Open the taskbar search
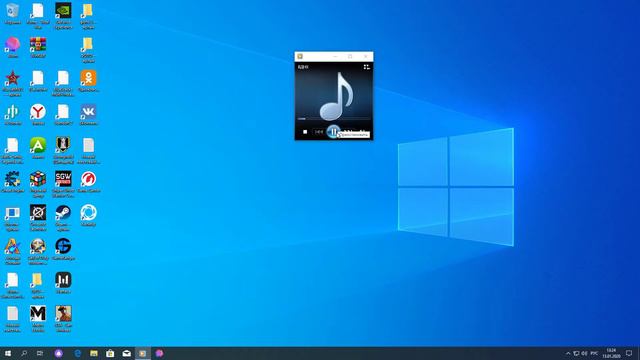Image resolution: width=640 pixels, height=360 pixels. 24,353
